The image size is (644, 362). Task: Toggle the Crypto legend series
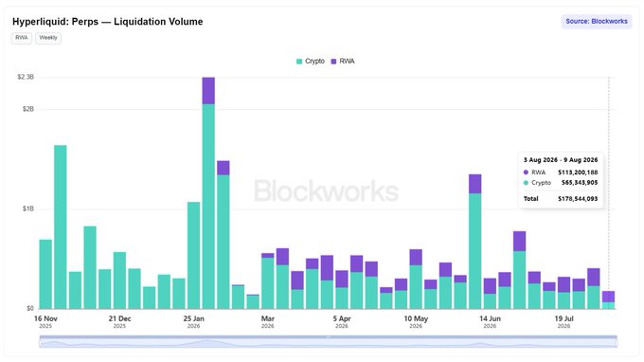coord(311,62)
